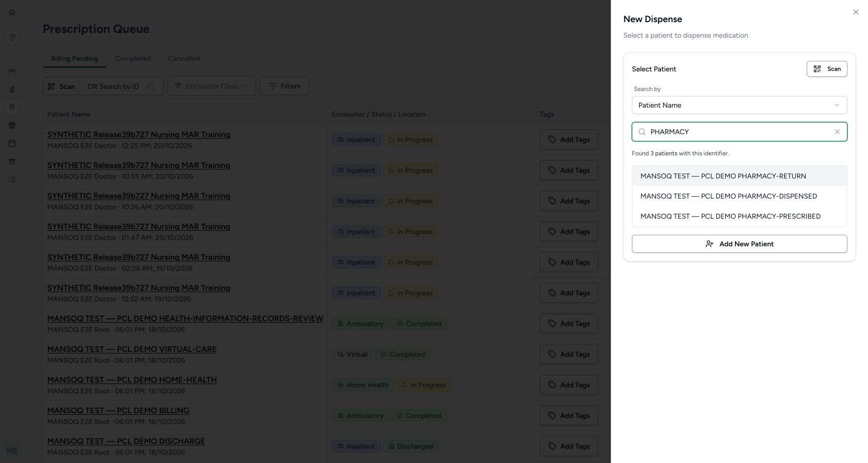Clear the PHARMACY search text
This screenshot has height=463, width=868.
(x=837, y=132)
